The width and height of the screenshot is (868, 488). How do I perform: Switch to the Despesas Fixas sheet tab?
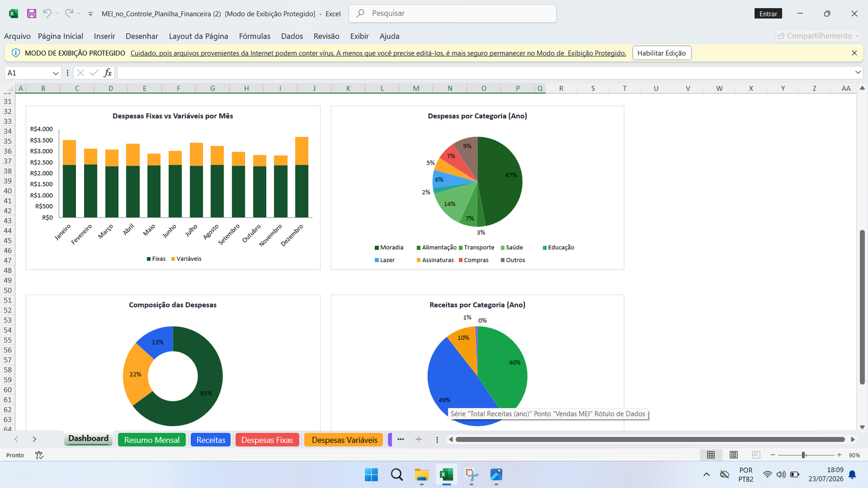(267, 440)
